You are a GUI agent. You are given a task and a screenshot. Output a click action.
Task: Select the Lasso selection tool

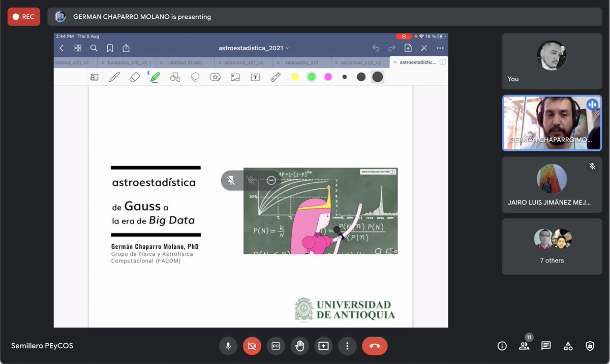[x=195, y=77]
